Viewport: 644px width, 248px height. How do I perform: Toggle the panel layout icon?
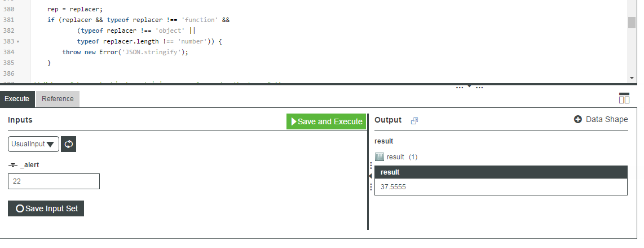pyautogui.click(x=624, y=98)
